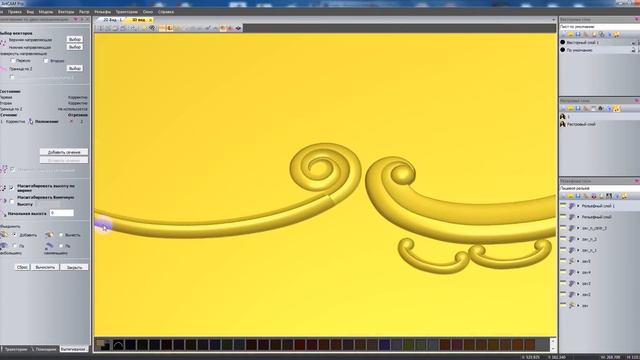Click the combine mode icon of layer зак3
The width and height of the screenshot is (640, 360).
pos(572,283)
